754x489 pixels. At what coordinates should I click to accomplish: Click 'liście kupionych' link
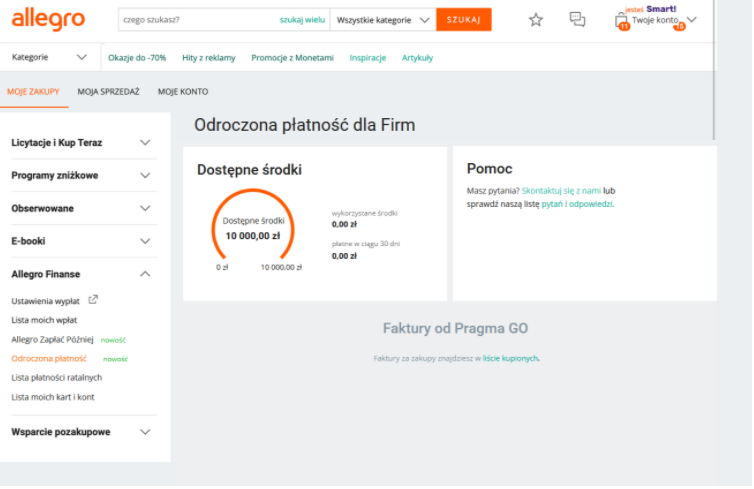click(x=511, y=358)
